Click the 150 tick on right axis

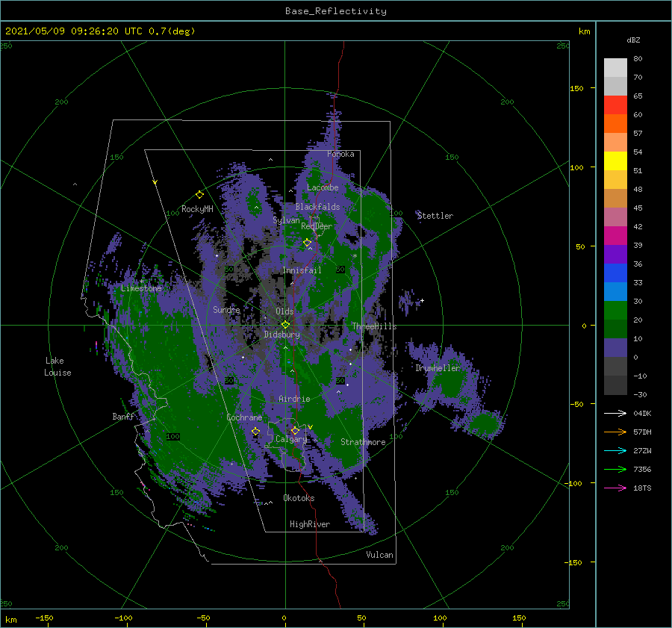point(576,88)
